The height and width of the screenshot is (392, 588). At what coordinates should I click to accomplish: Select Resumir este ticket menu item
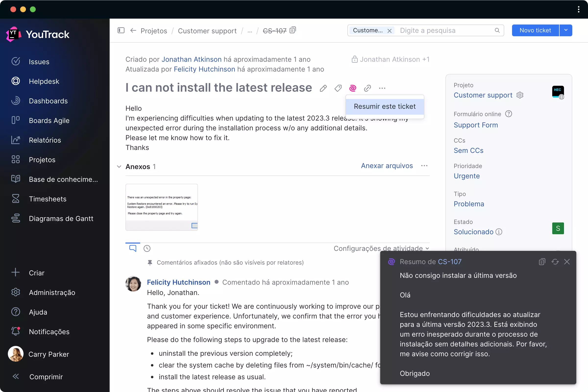coord(384,107)
